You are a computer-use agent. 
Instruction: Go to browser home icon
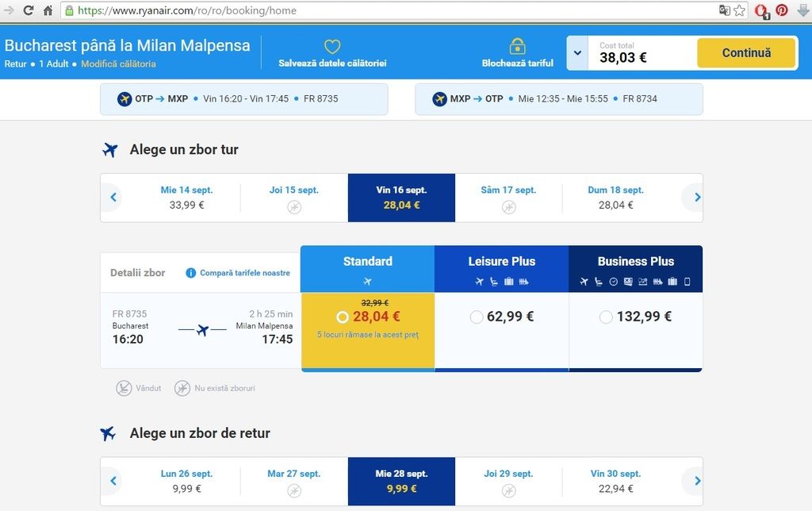tap(48, 10)
